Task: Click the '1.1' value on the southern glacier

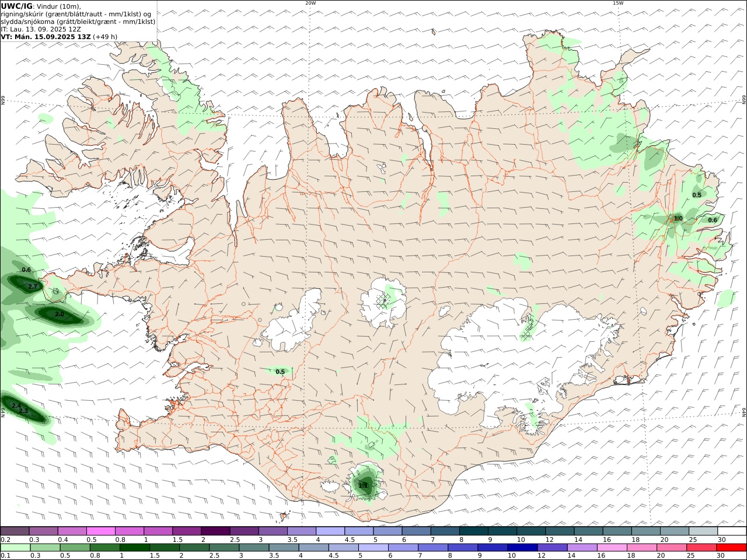Action: [x=363, y=485]
